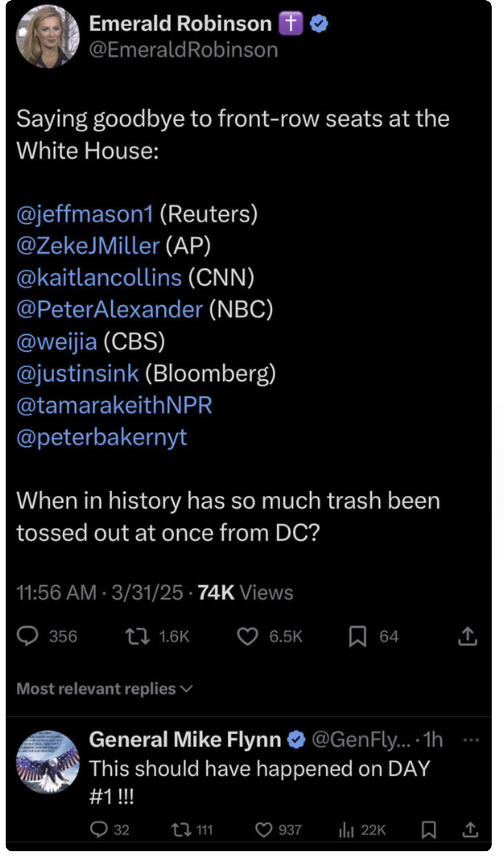Like General Mike Flynn's reply
The width and height of the screenshot is (504, 861).
[264, 830]
